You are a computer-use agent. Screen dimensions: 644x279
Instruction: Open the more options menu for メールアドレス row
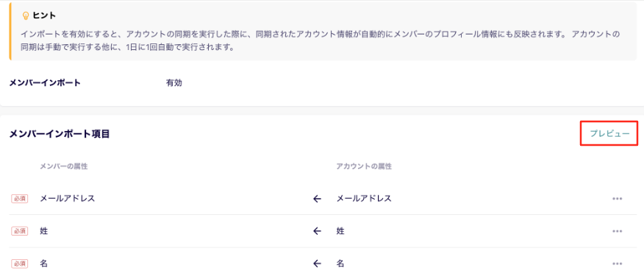[617, 198]
